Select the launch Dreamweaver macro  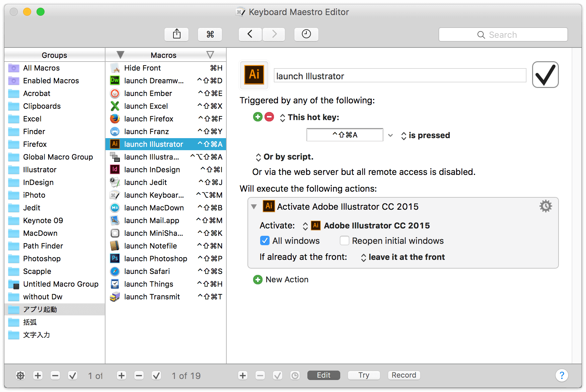click(x=166, y=81)
